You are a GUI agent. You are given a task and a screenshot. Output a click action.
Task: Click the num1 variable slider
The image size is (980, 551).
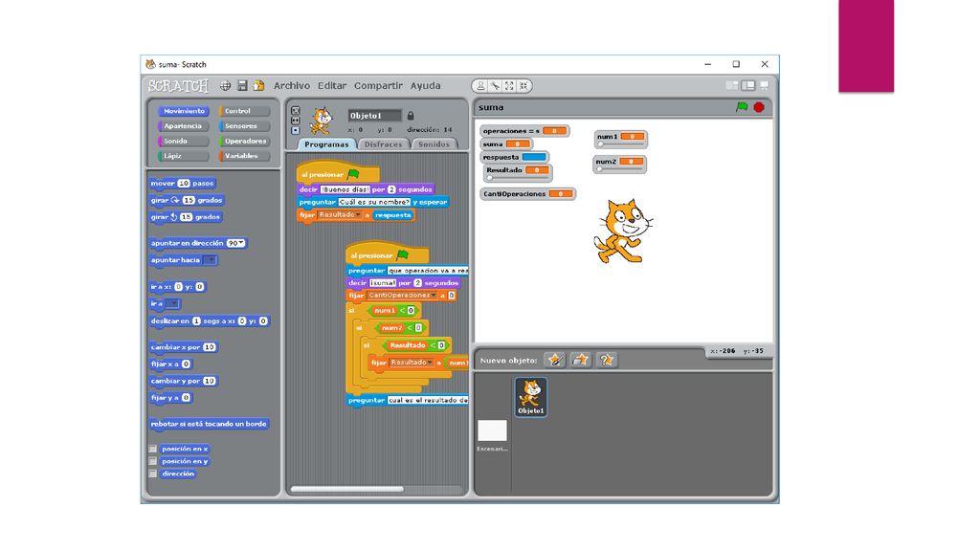coord(620,144)
